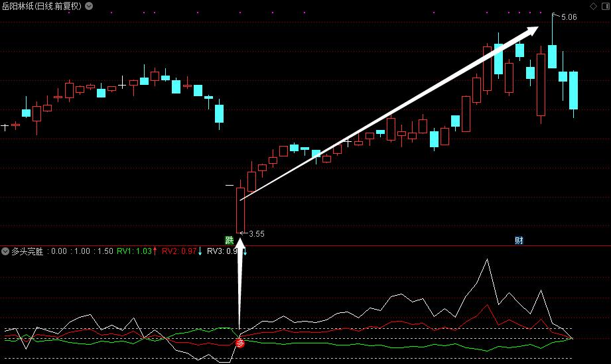Viewport: 611px width, 364px height.
Task: Click the white RV3 value label
Action: coord(222,251)
